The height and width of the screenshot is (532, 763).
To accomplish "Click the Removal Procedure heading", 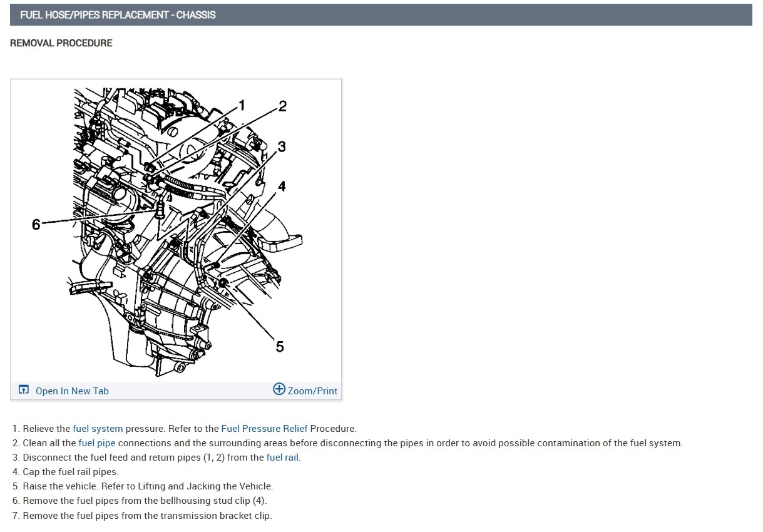I will pos(61,43).
